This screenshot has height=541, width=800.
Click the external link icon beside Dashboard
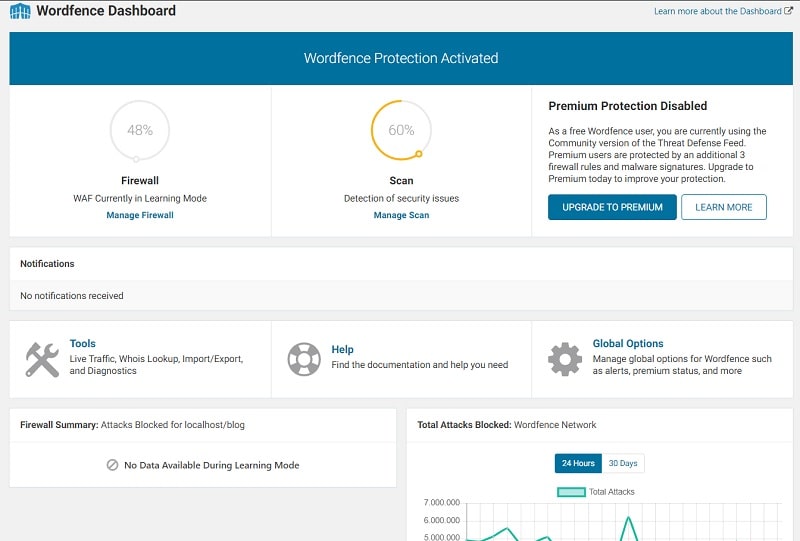pos(788,12)
